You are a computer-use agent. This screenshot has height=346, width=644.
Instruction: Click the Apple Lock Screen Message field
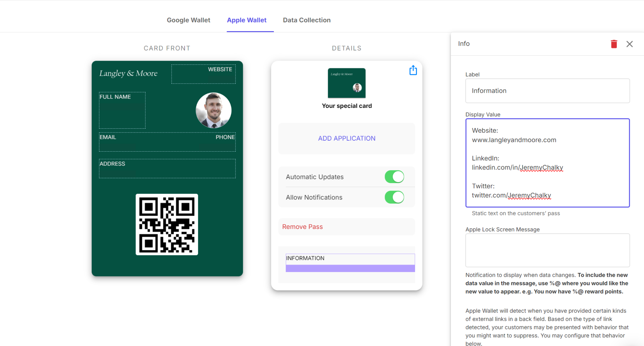click(x=547, y=250)
